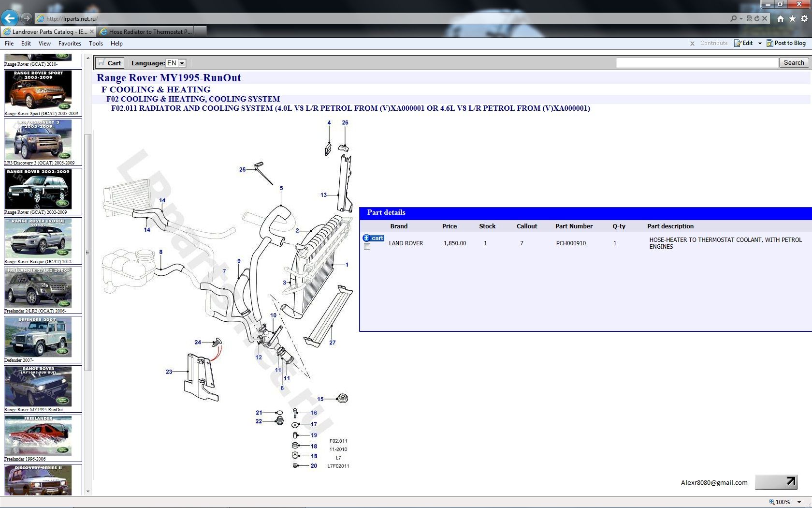Open the browser Home icon
Screen dimensions: 812x508
click(781, 18)
